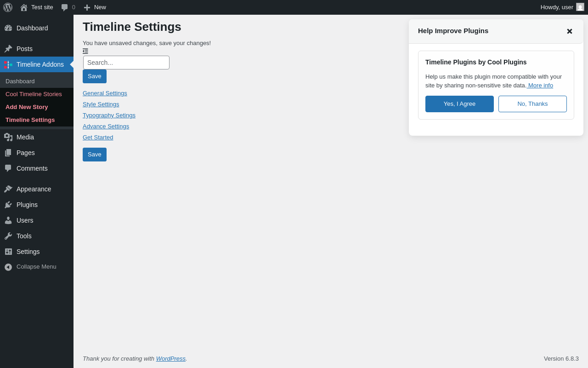Decline with the No, Thanks button

(x=532, y=104)
